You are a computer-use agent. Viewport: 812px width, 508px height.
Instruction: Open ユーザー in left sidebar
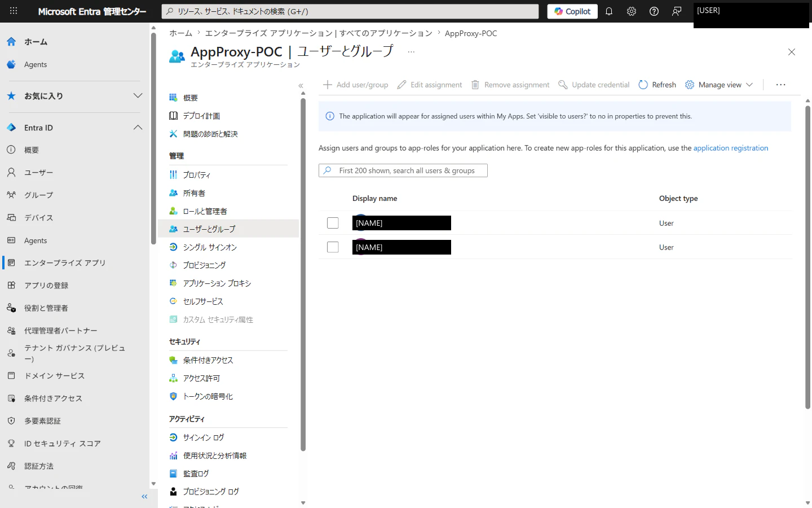pyautogui.click(x=38, y=173)
